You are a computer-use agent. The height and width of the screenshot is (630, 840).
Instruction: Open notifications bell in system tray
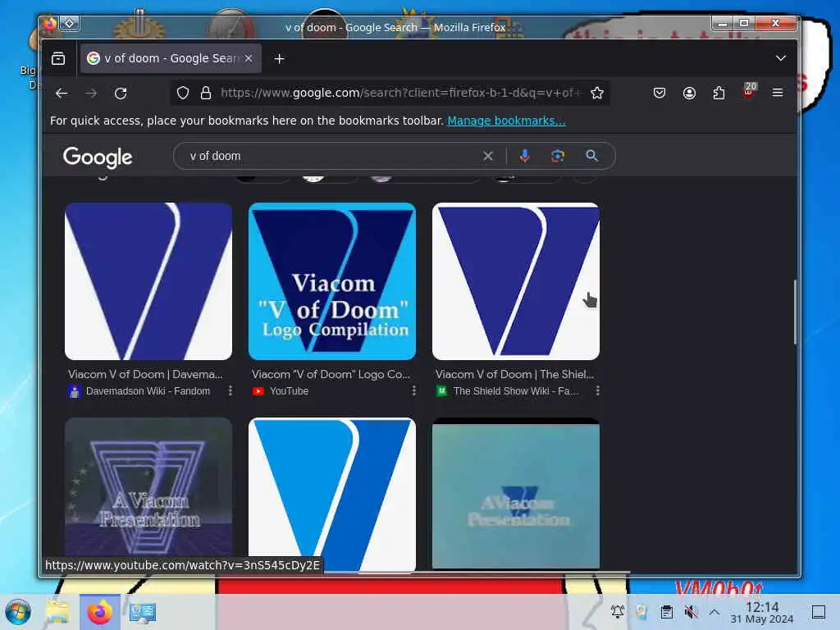click(618, 611)
